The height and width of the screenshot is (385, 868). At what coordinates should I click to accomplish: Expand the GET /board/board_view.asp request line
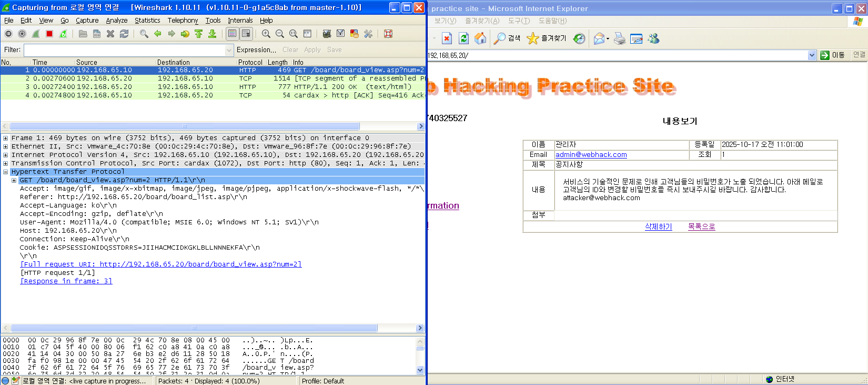[x=14, y=180]
